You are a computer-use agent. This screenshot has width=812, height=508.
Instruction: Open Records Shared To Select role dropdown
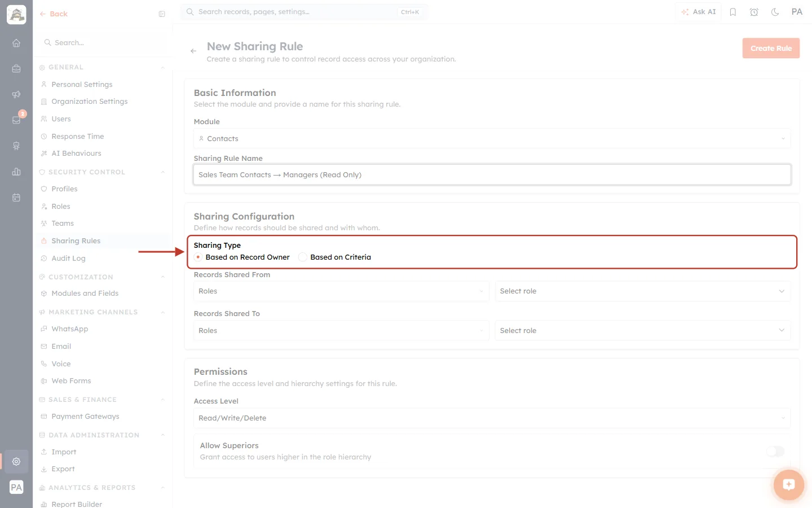(x=643, y=331)
